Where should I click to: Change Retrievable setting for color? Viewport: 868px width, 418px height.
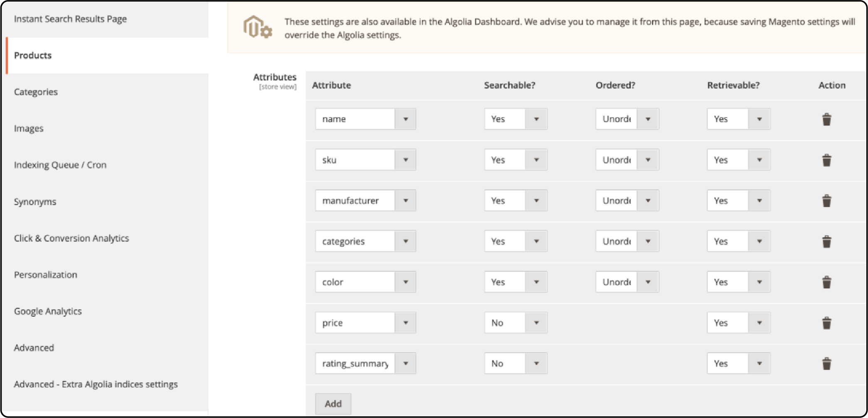[738, 282]
